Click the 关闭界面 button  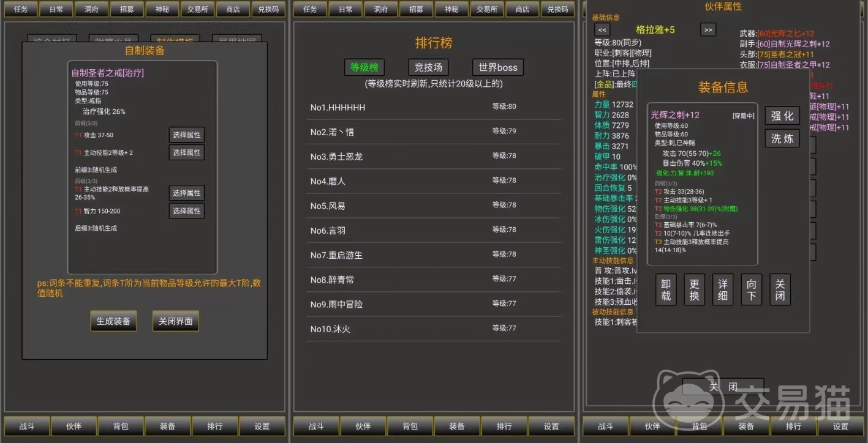tap(176, 321)
